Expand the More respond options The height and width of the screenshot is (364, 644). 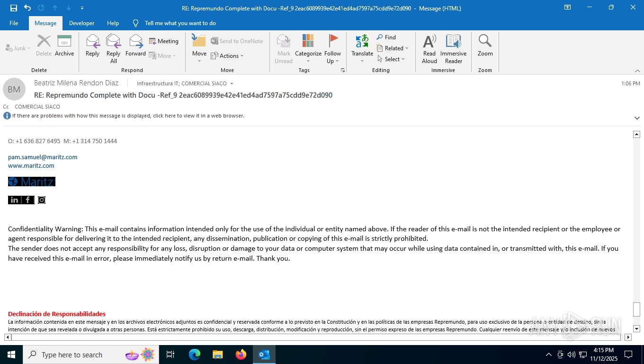click(162, 55)
